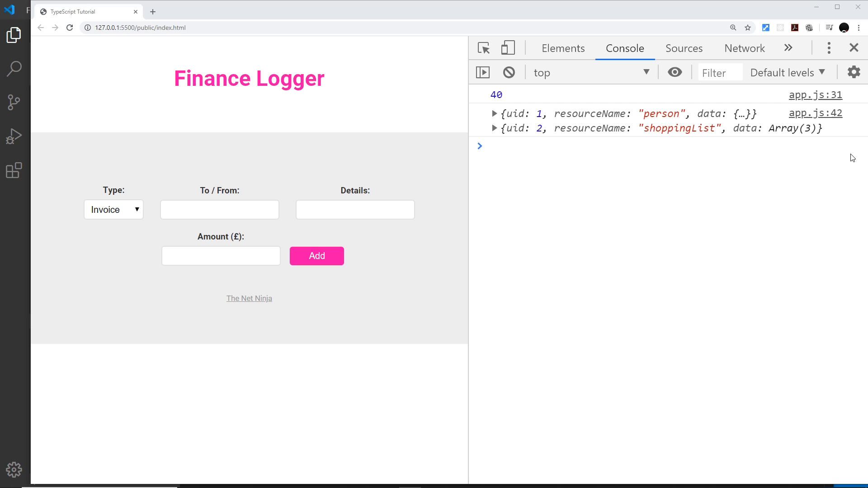
Task: Create live expression with eye icon
Action: [x=675, y=72]
